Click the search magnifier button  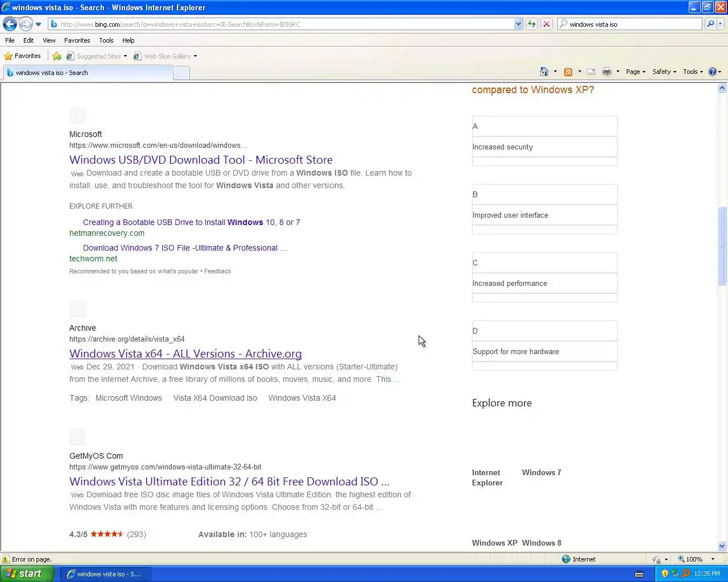710,24
